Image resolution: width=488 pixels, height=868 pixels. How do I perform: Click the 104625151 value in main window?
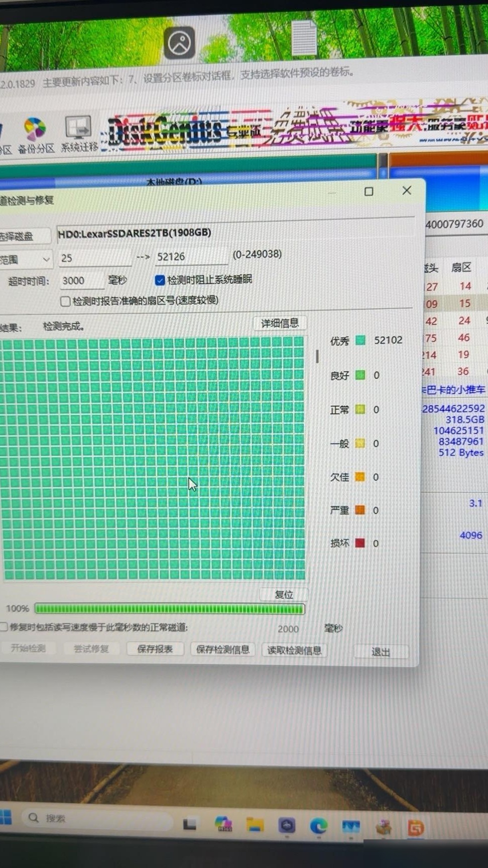458,430
